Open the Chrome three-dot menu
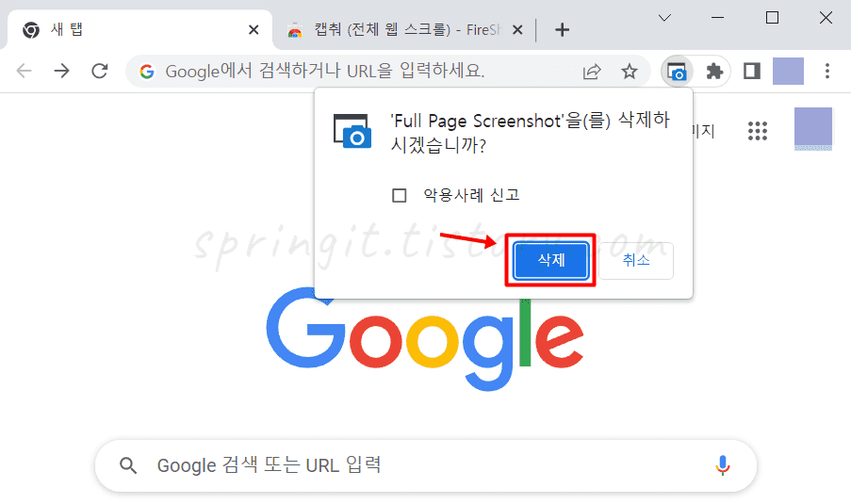Viewport: 851px width, 504px height. [x=827, y=71]
